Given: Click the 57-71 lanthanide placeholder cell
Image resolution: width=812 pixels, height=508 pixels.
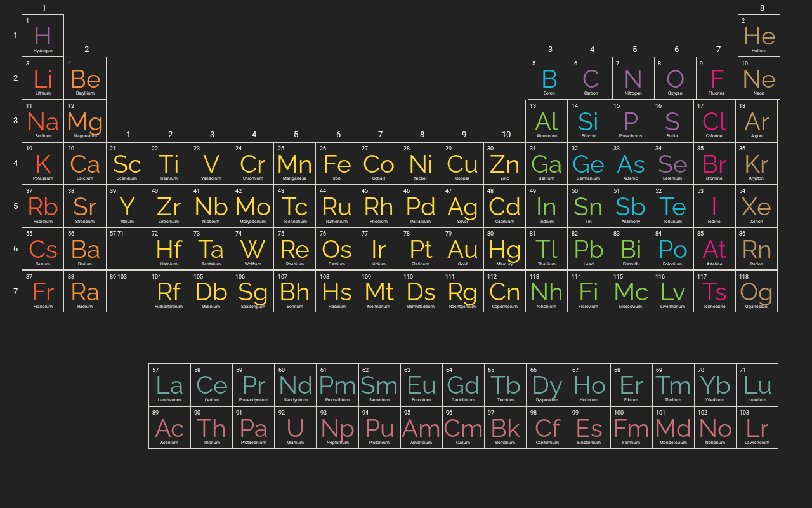Looking at the screenshot, I should coord(127,249).
